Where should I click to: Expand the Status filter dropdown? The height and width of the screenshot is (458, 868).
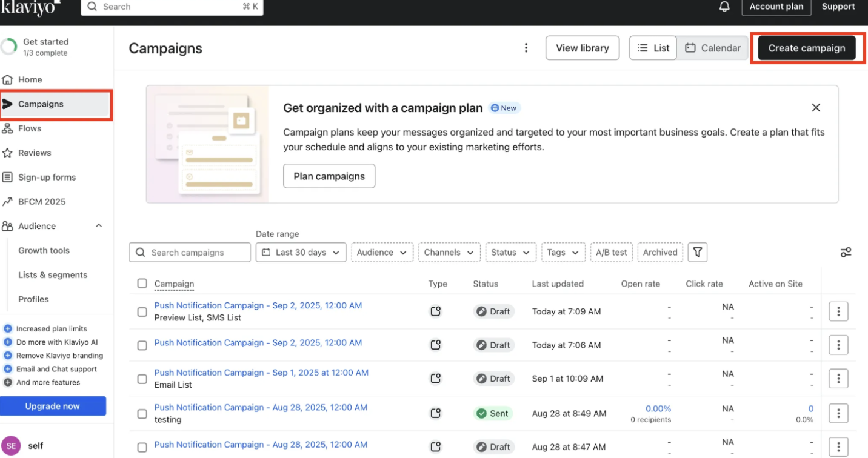tap(510, 252)
